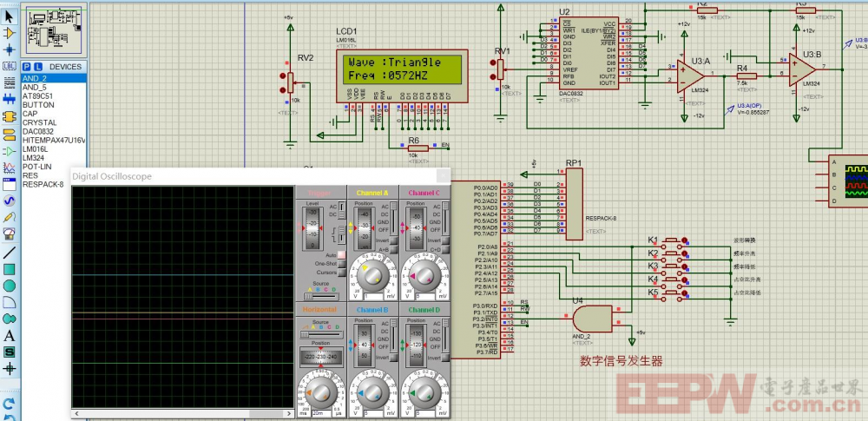Select AND_2 in the devices list
The width and height of the screenshot is (868, 421).
point(53,79)
